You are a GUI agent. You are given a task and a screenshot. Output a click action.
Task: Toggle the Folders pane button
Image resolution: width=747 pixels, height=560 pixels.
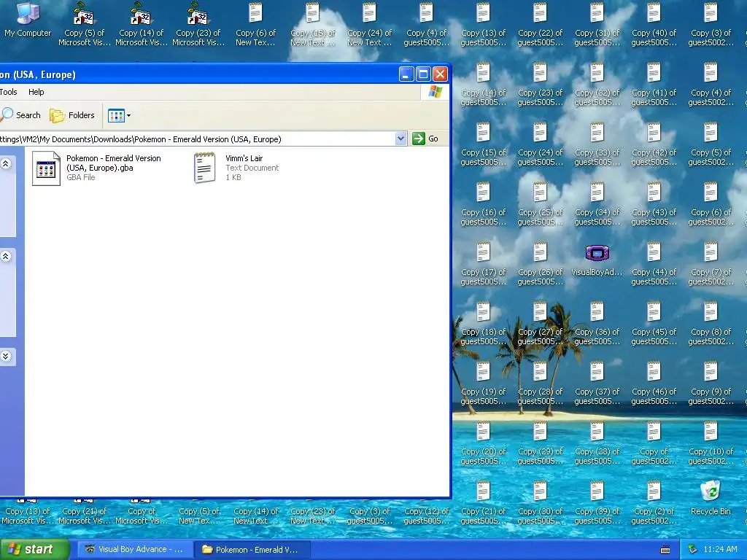(x=72, y=115)
